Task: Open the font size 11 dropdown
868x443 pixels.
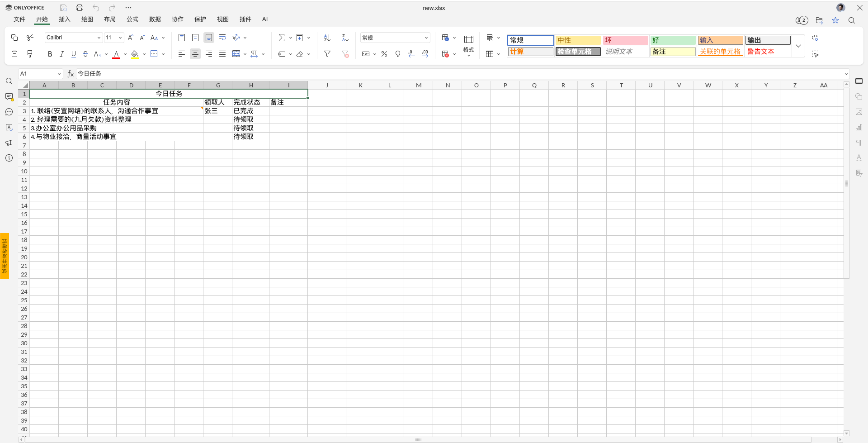Action: (x=120, y=38)
